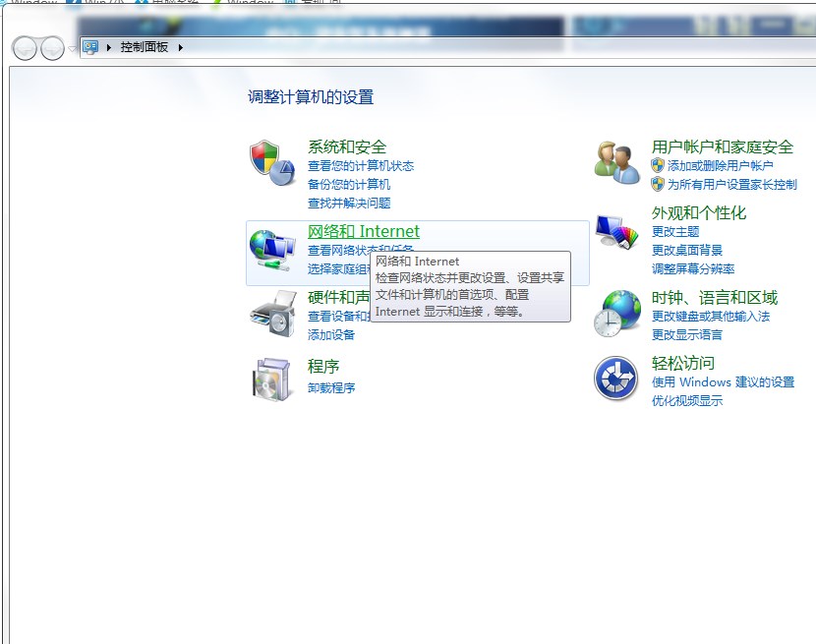The height and width of the screenshot is (644, 816).
Task: Open the System and Security shield icon
Action: (272, 162)
